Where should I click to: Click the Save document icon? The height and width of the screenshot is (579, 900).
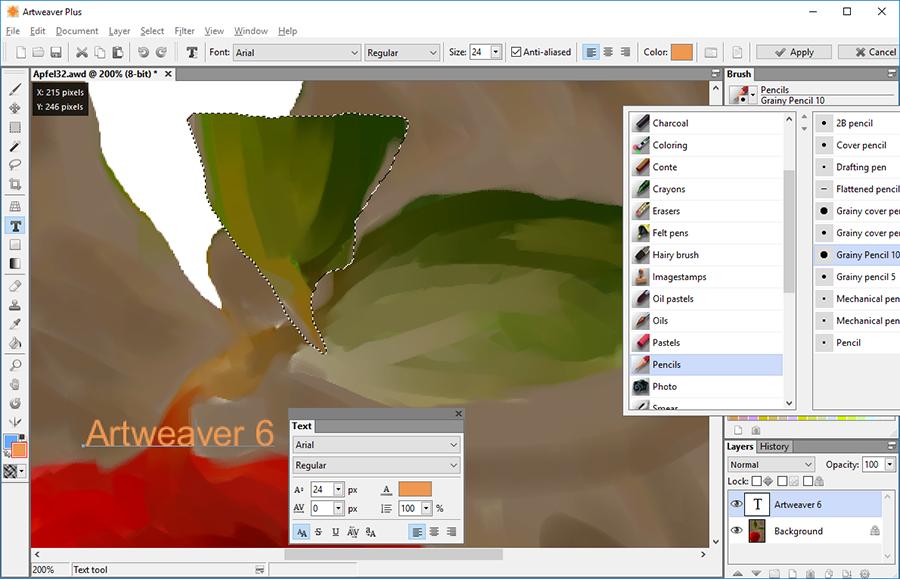56,52
